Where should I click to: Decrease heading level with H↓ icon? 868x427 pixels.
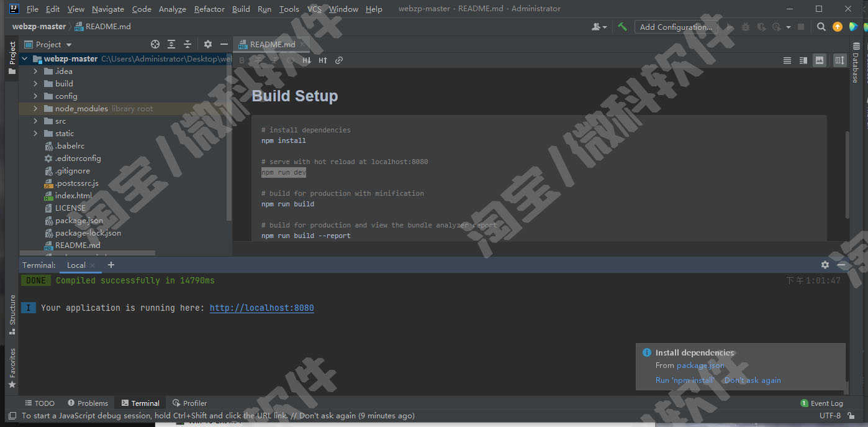coord(307,60)
